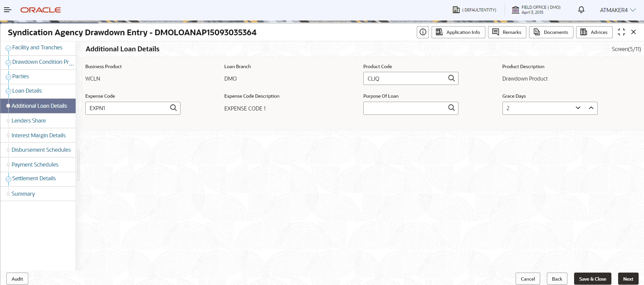Click the DMO loan branch value
This screenshot has height=285, width=644.
tap(231, 79)
